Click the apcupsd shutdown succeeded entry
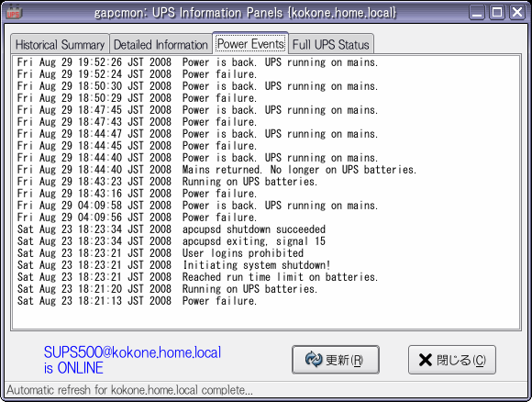The width and height of the screenshot is (532, 402). (x=172, y=229)
